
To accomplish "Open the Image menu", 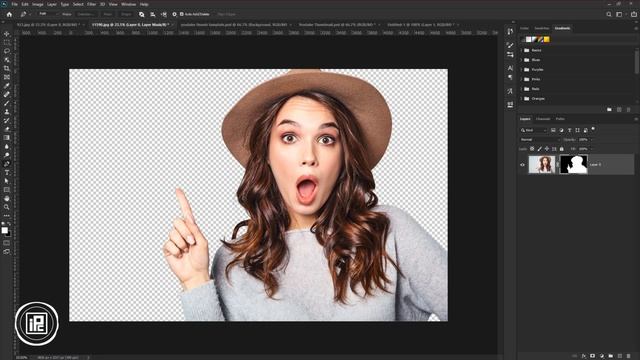I will click(38, 4).
